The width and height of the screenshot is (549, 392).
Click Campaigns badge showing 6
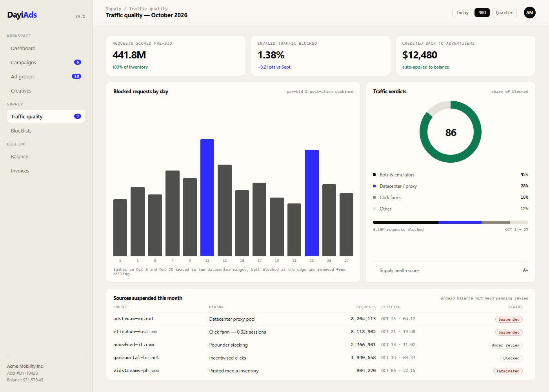click(78, 62)
